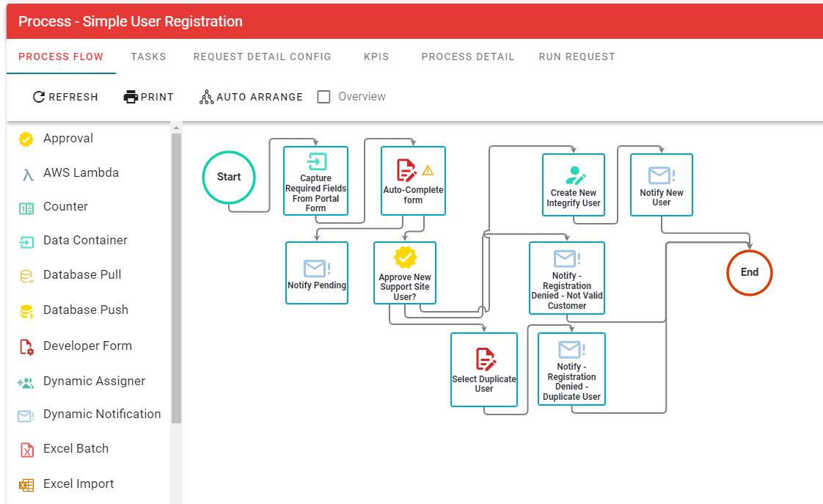Open the Run Request tab

pyautogui.click(x=577, y=56)
